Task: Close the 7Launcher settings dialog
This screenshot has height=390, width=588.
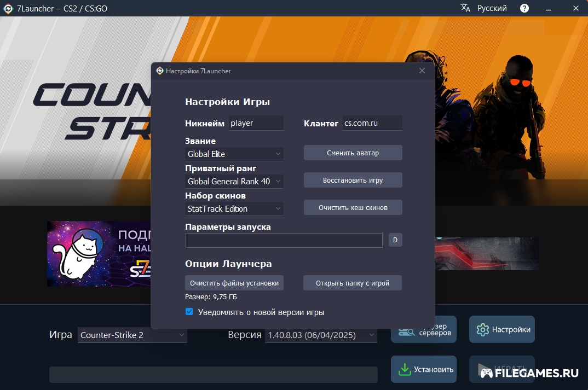Action: 422,71
